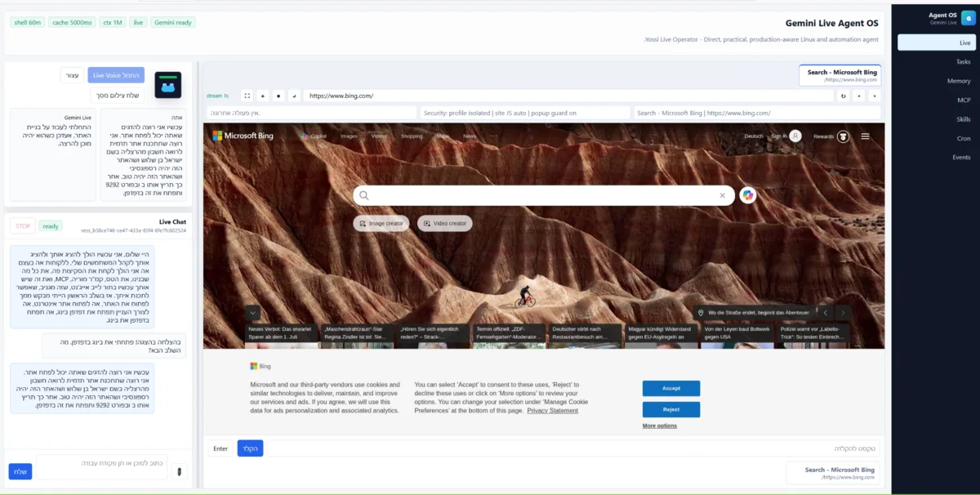The width and height of the screenshot is (980, 495).
Task: Open the Tasks section in sidebar
Action: click(x=935, y=62)
